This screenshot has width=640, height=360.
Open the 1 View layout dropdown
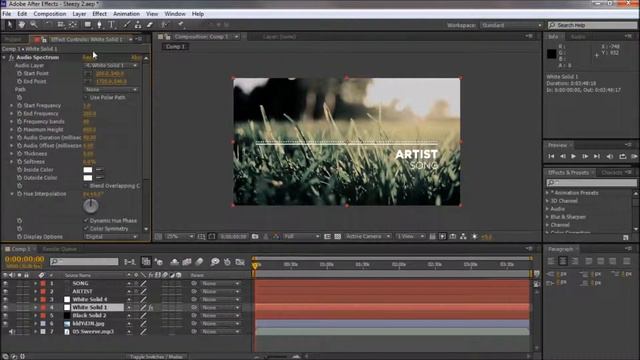click(x=410, y=236)
